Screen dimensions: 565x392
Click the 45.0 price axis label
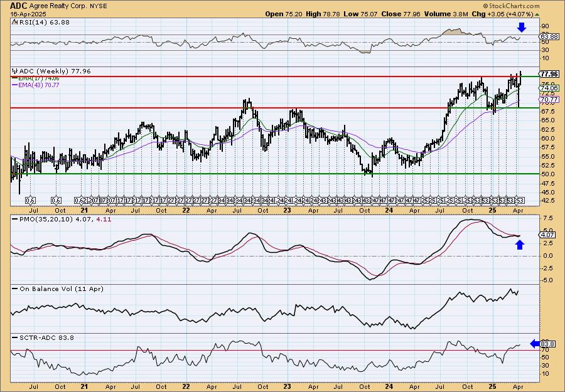[x=547, y=193]
